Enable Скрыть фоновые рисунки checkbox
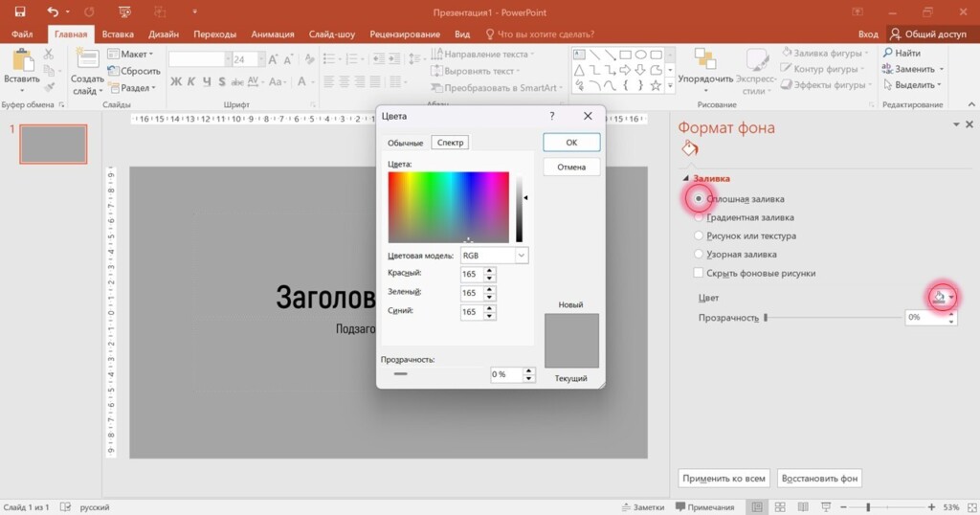This screenshot has width=980, height=515. [x=699, y=273]
